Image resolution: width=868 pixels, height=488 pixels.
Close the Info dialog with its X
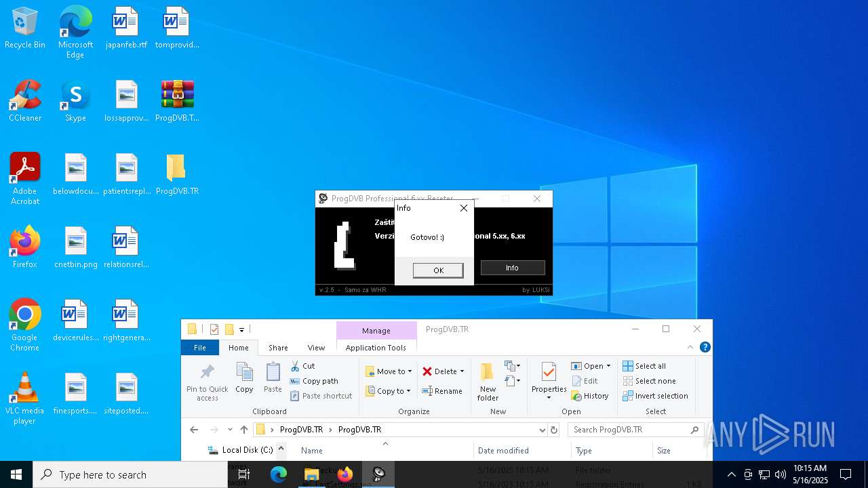464,208
